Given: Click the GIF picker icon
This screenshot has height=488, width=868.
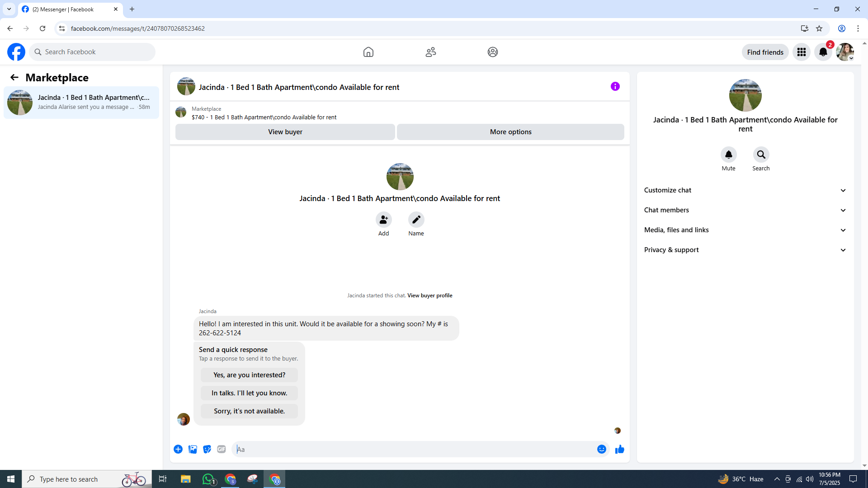Looking at the screenshot, I should click(x=221, y=449).
